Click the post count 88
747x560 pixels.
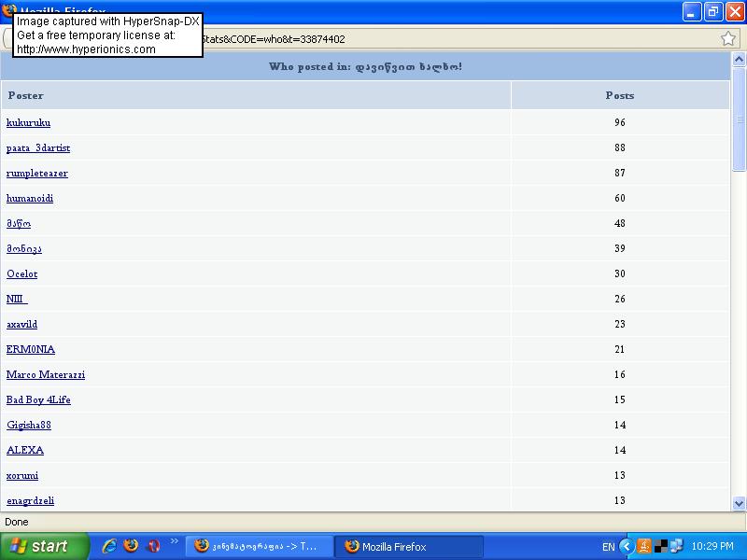point(620,148)
